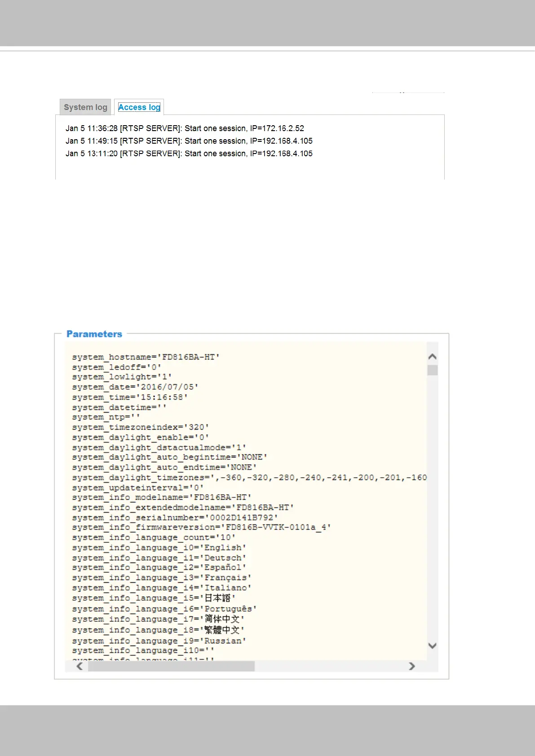Click the system_hostname='FD816BA-HT' line
535x756 pixels.
click(146, 357)
